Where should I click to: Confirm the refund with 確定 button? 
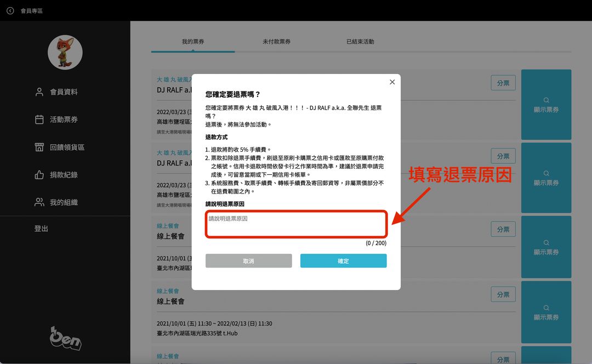pyautogui.click(x=343, y=261)
